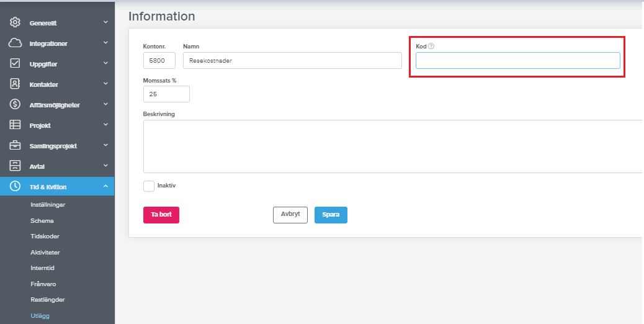
Task: Collapse the Tid & Kvitton section chevron
Action: coord(105,186)
